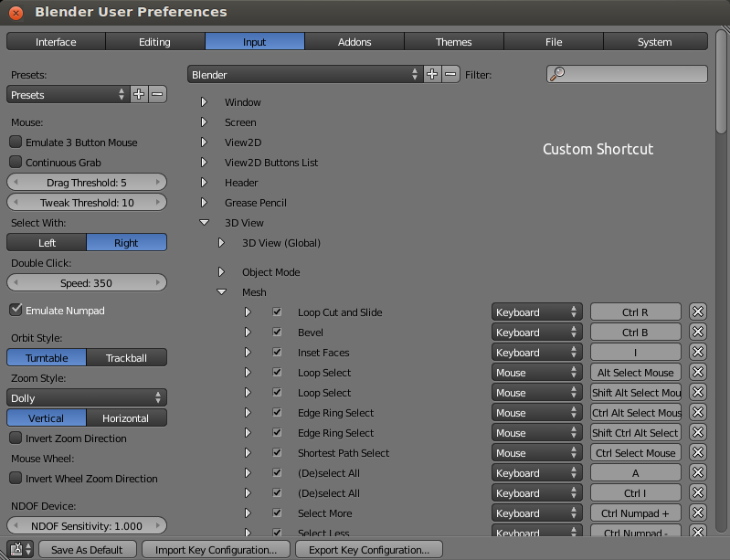Collapse the Mesh keymap section
The height and width of the screenshot is (560, 730).
(x=222, y=291)
